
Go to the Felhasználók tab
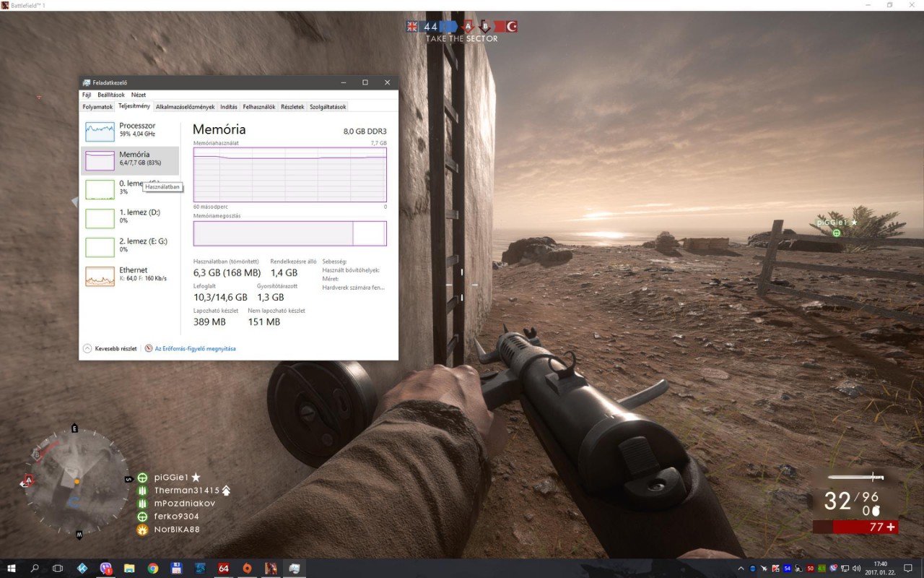pos(259,107)
